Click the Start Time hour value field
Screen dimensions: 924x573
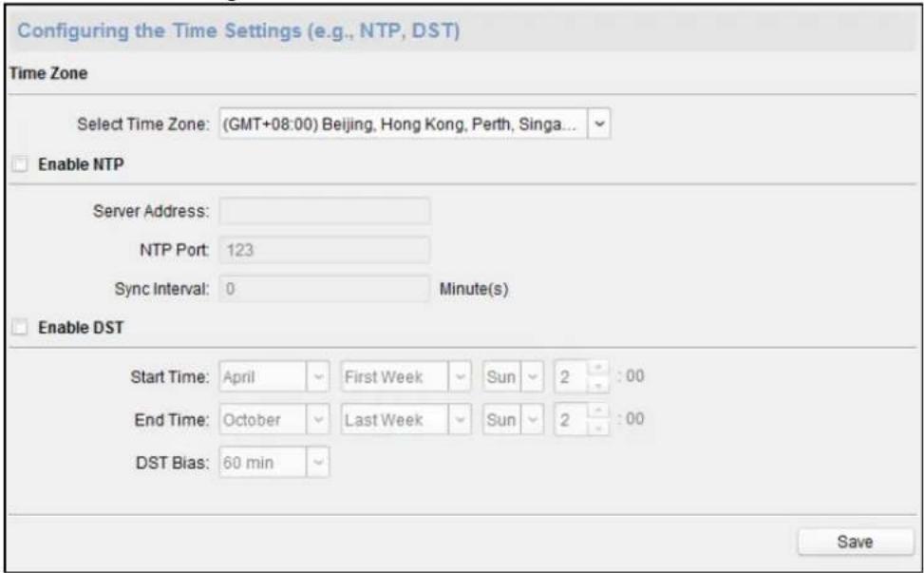pos(571,376)
